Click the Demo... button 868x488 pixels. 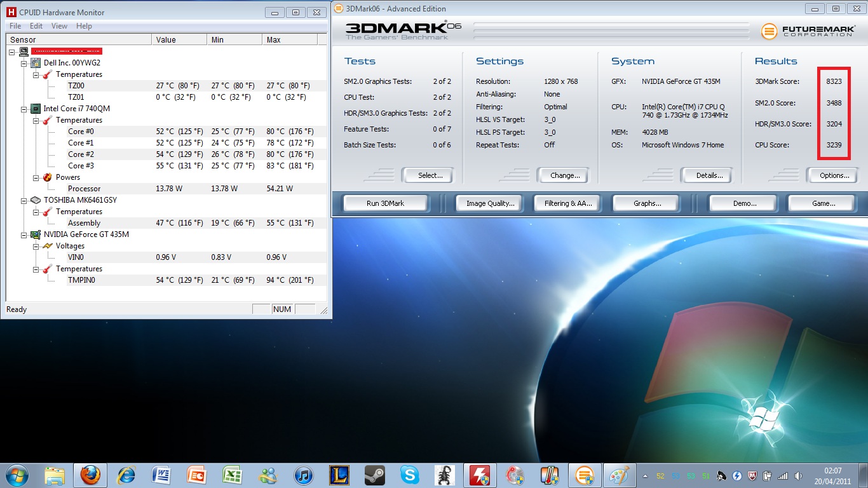(x=744, y=203)
